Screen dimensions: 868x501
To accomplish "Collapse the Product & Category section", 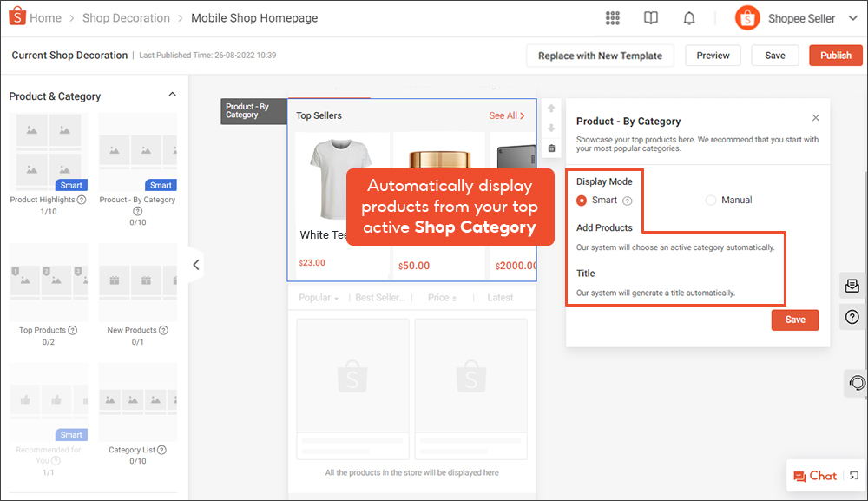I will click(172, 94).
